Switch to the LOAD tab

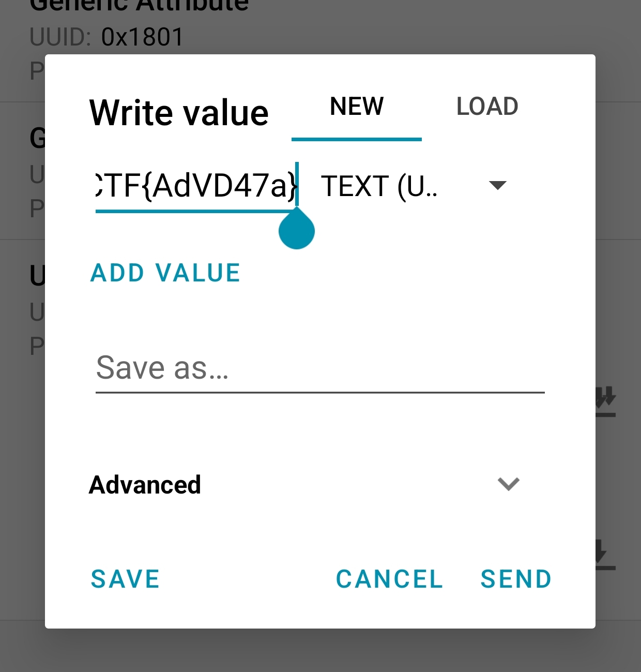point(487,107)
